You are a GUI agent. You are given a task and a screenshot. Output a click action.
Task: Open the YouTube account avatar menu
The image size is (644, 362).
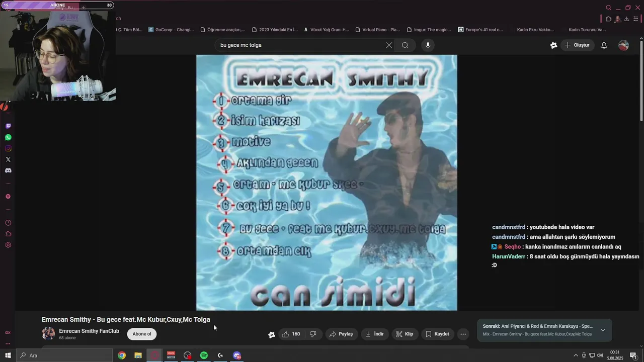pos(623,45)
